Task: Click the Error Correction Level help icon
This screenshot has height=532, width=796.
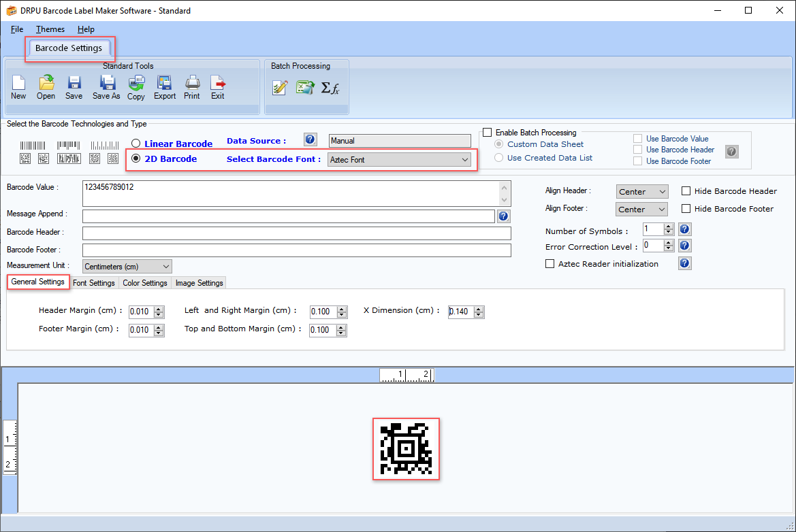Action: tap(684, 246)
